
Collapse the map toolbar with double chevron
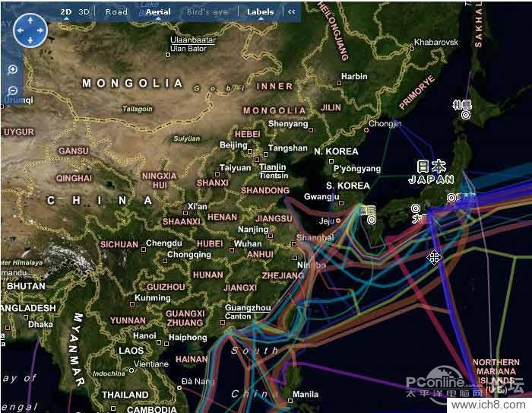point(291,11)
